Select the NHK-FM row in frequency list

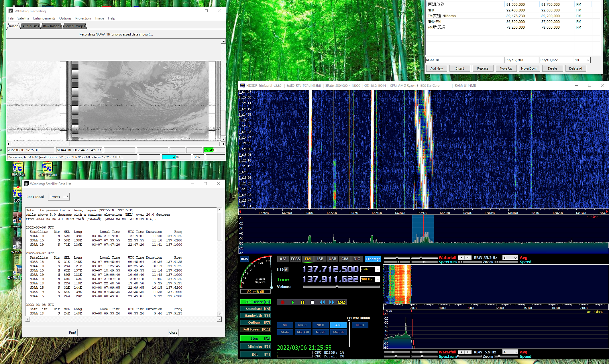[x=513, y=21]
